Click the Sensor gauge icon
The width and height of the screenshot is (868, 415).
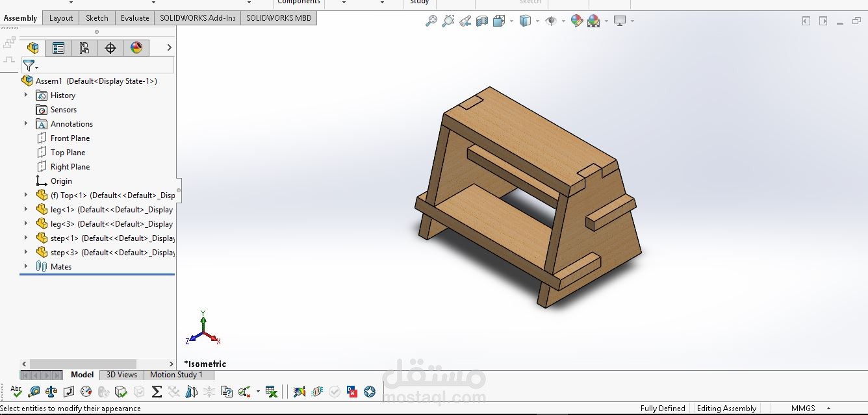(x=86, y=392)
